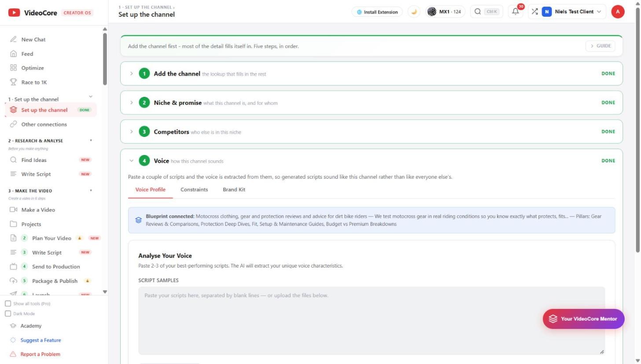641x364 pixels.
Task: Open the Projects folder icon
Action: tap(13, 224)
